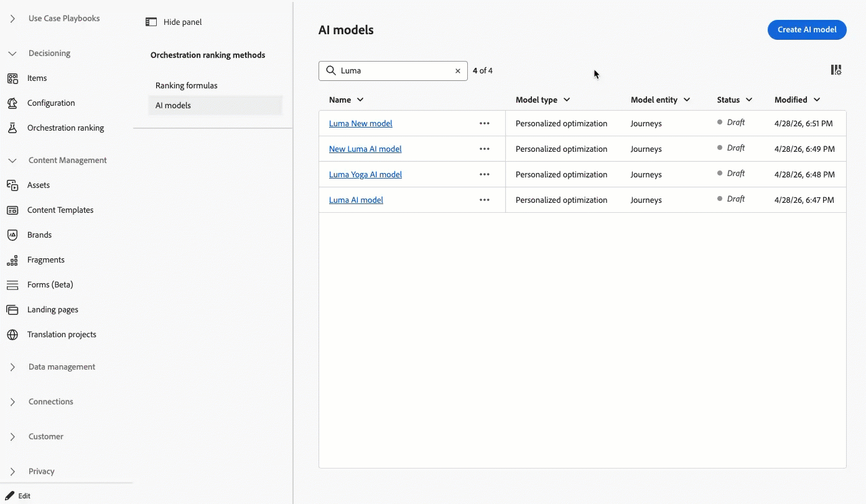The image size is (866, 504).
Task: Open the Items icon in Decisioning
Action: pos(12,78)
